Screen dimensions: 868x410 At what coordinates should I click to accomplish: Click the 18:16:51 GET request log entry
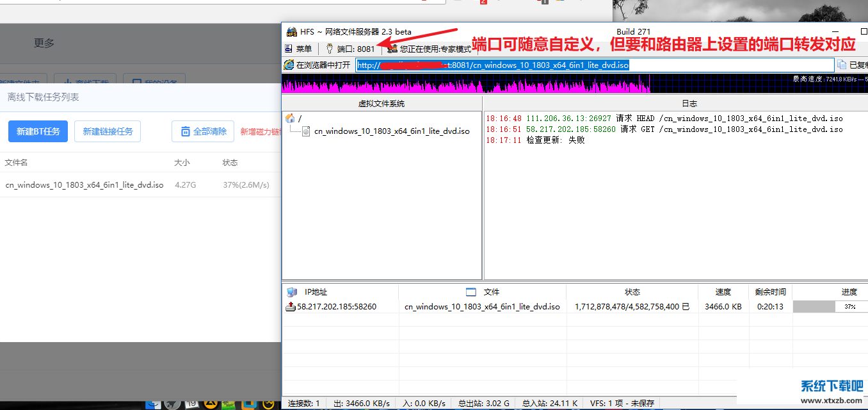pyautogui.click(x=664, y=129)
